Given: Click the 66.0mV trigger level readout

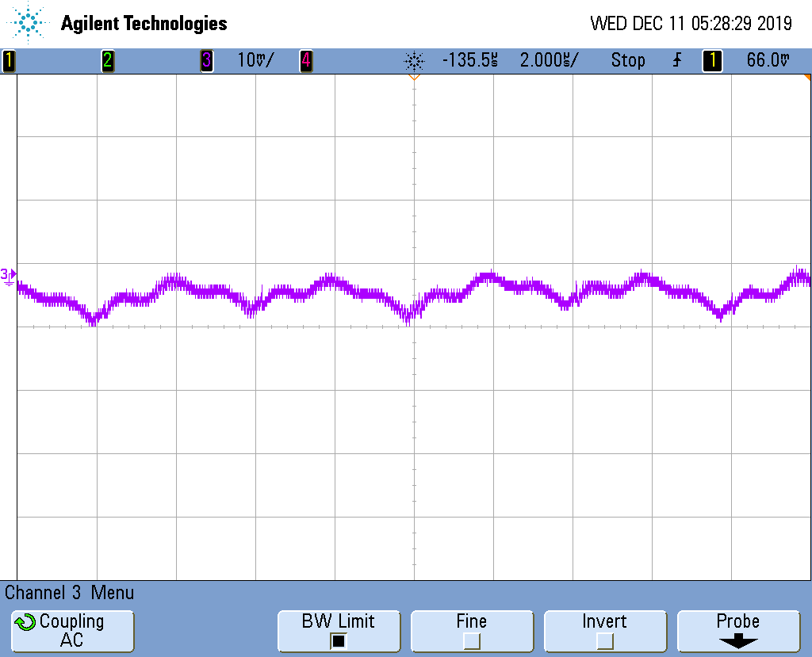Looking at the screenshot, I should 768,60.
